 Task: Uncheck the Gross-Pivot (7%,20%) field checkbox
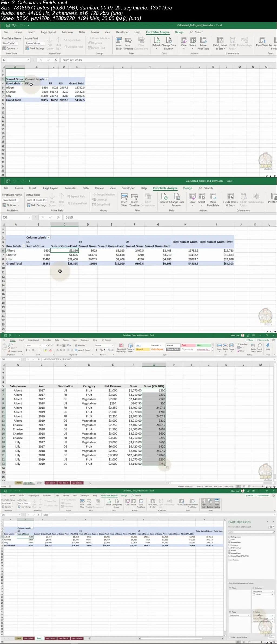pyautogui.click(x=229, y=556)
